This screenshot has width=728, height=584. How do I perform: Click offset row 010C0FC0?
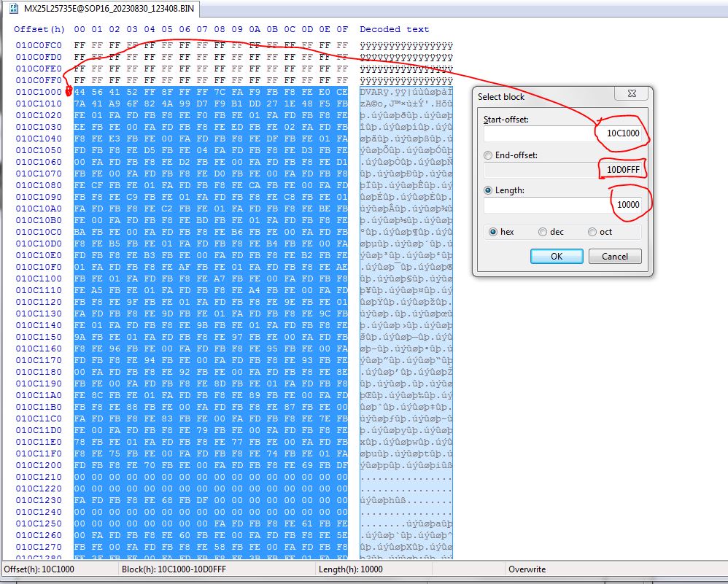[39, 45]
